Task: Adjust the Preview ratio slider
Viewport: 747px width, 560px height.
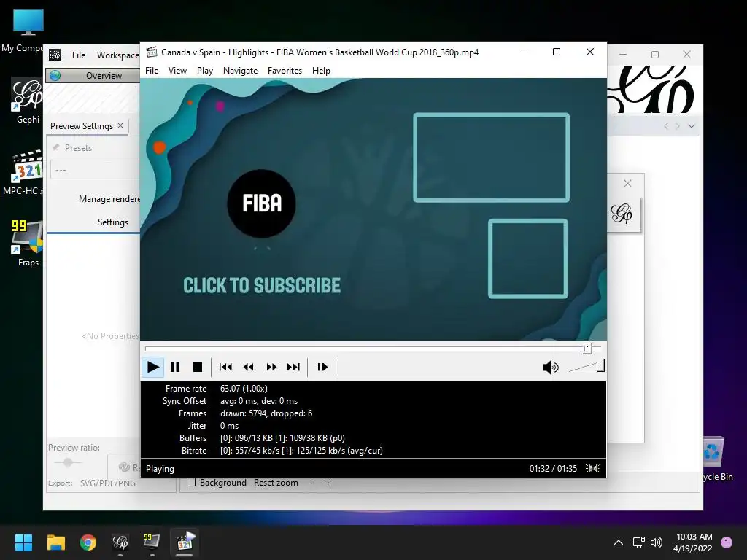Action: (68, 462)
